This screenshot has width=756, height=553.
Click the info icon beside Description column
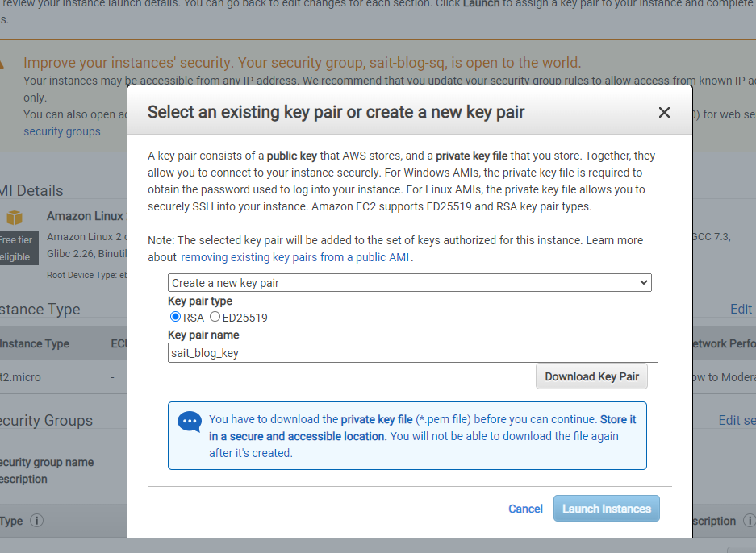coord(749,521)
